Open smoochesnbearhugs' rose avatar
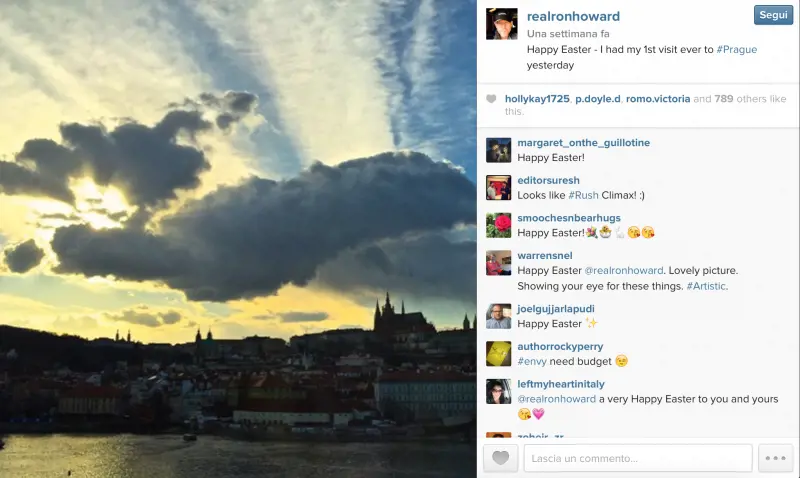800x478 pixels. pos(498,225)
